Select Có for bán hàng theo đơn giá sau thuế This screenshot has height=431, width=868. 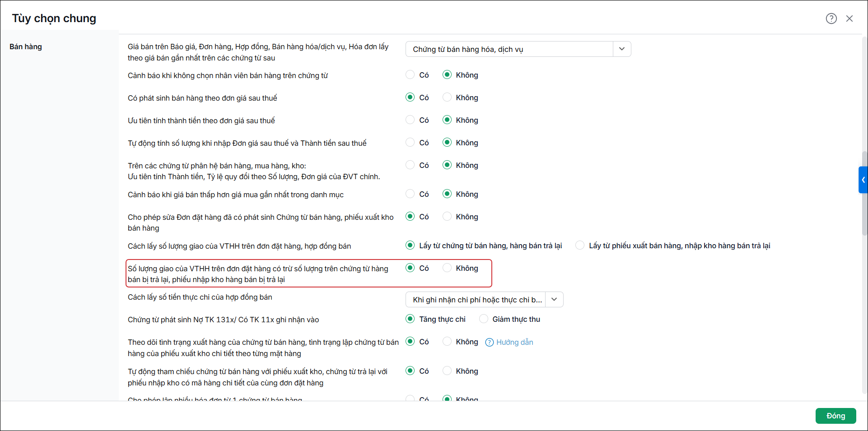(x=410, y=97)
